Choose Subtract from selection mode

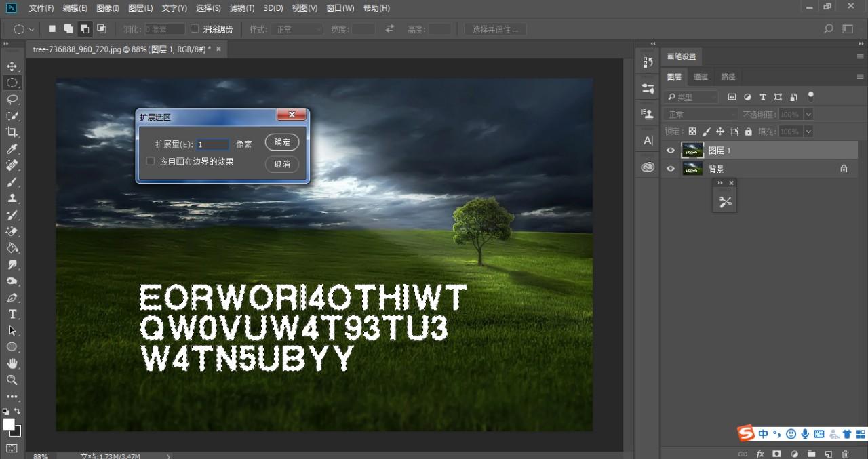pos(85,28)
